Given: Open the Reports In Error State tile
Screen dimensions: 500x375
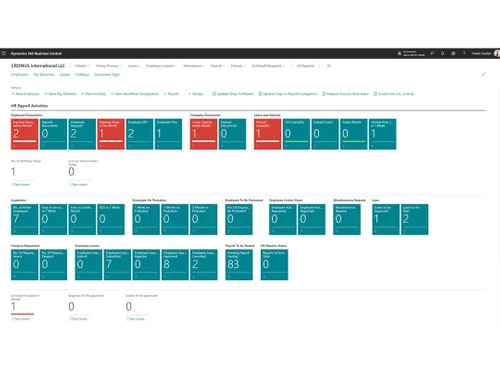Looking at the screenshot, I should click(x=274, y=265).
